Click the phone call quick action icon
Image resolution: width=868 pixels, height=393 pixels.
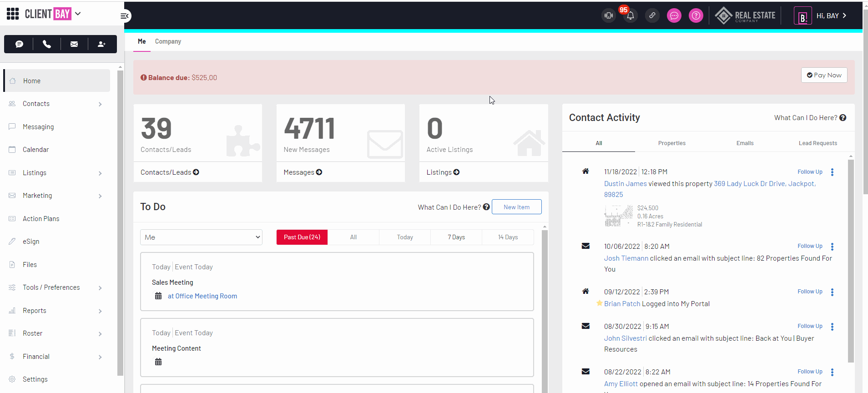(47, 44)
